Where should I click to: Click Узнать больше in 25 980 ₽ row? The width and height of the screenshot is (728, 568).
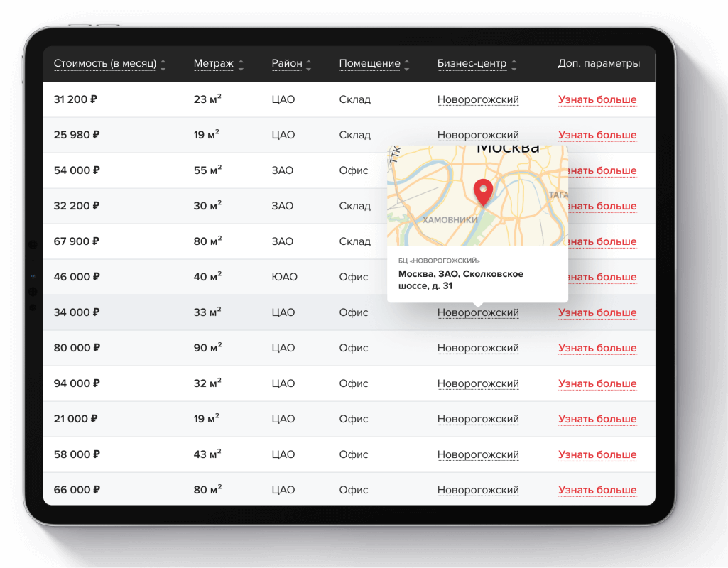click(597, 135)
